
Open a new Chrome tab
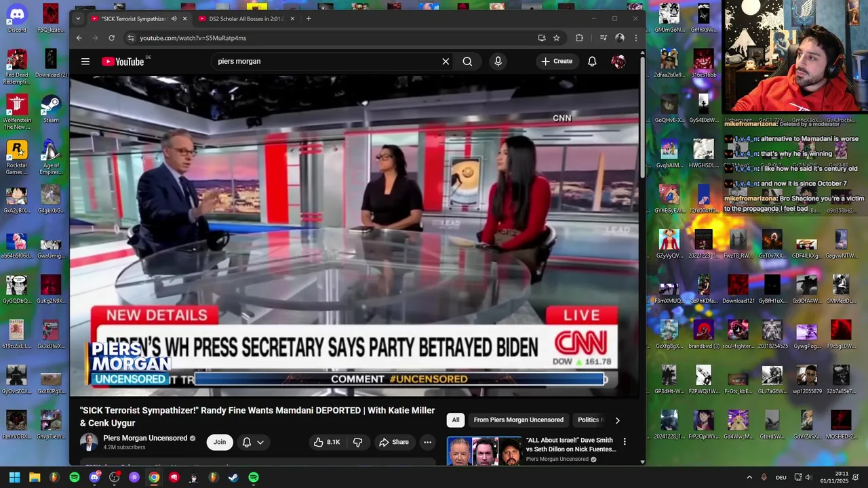pos(309,18)
